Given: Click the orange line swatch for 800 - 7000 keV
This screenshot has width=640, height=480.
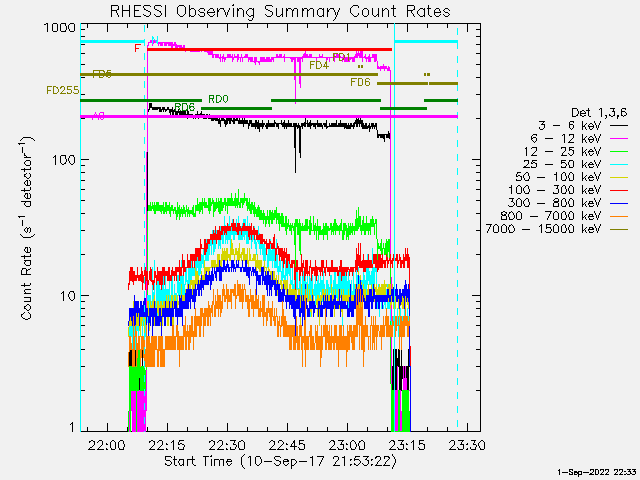Looking at the screenshot, I should (x=619, y=217).
